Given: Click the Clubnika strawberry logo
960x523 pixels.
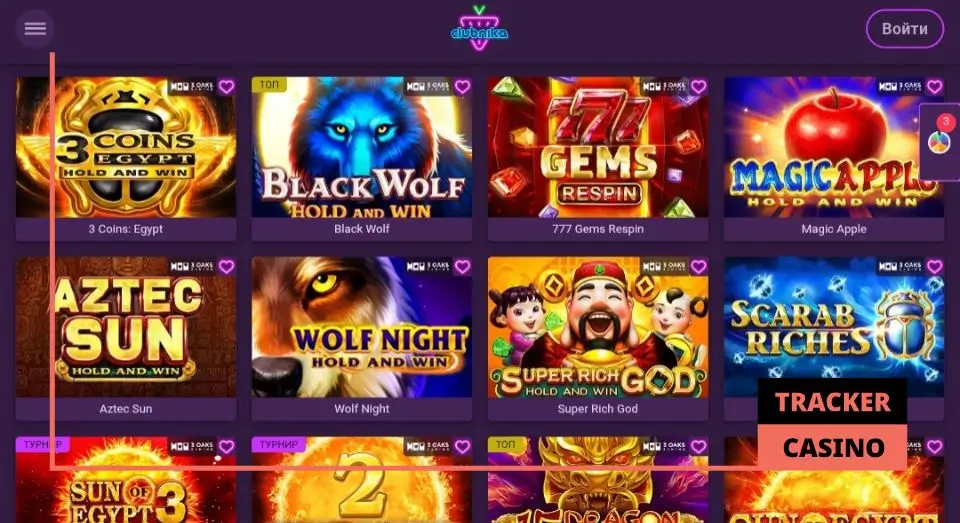Looking at the screenshot, I should [x=479, y=28].
